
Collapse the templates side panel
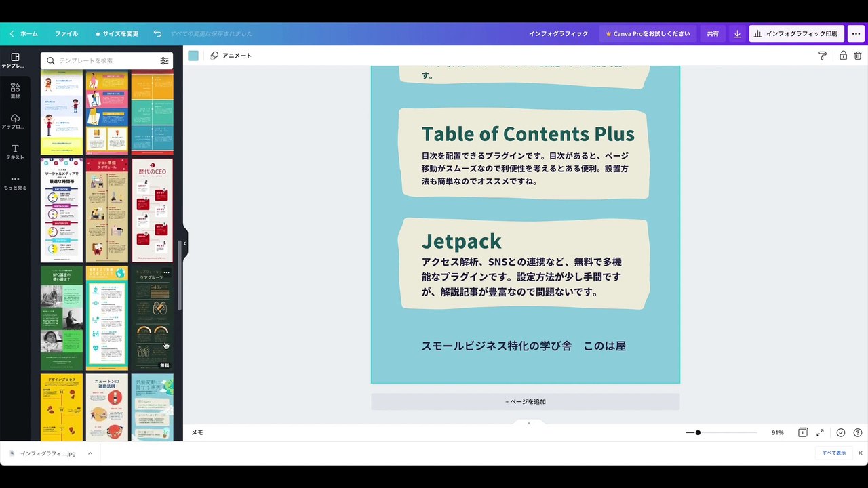pos(184,243)
